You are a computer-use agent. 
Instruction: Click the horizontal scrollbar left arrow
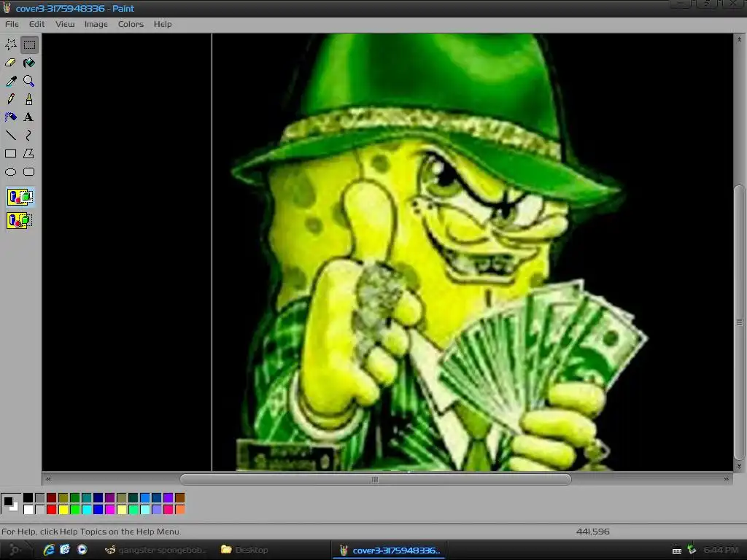click(x=47, y=479)
